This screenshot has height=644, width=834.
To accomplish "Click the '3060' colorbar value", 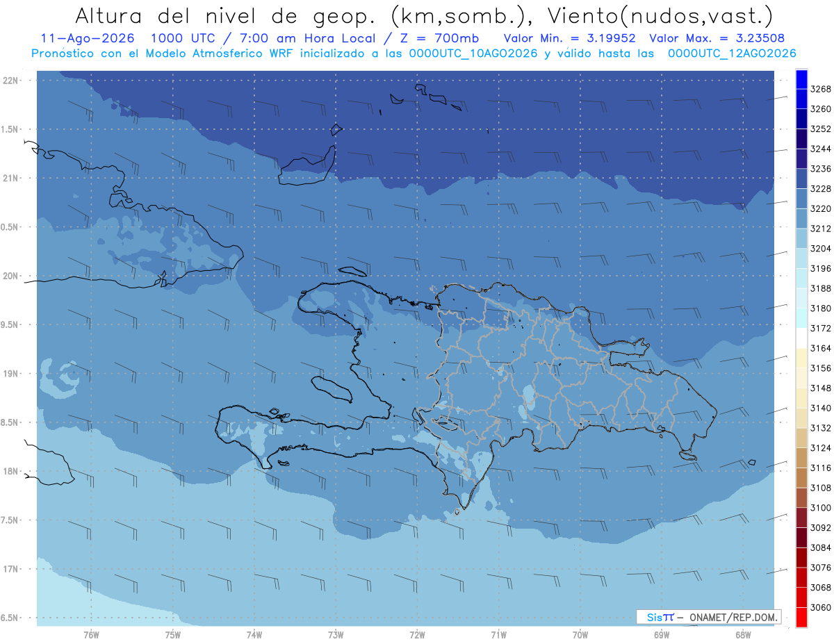I will (821, 607).
